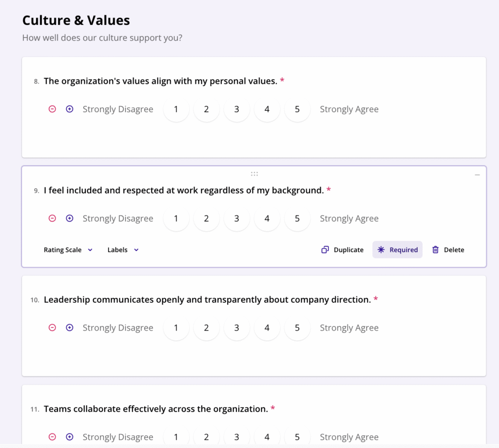Select rating 3 for question 8
499x448 pixels.
[x=236, y=109]
